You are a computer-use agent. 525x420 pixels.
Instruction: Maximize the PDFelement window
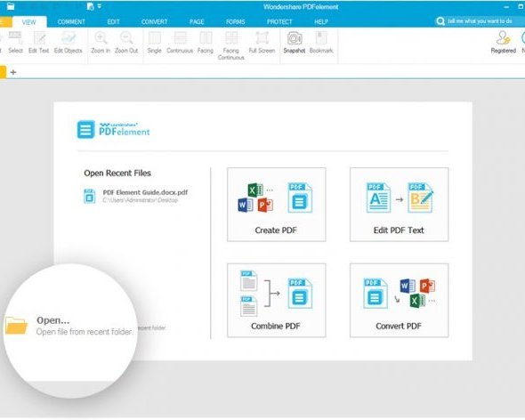(521, 7)
